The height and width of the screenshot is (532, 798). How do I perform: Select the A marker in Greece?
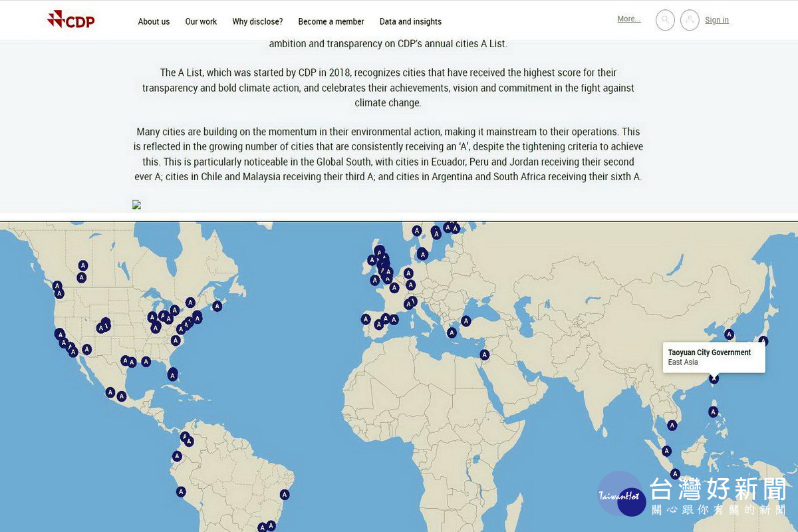(452, 332)
